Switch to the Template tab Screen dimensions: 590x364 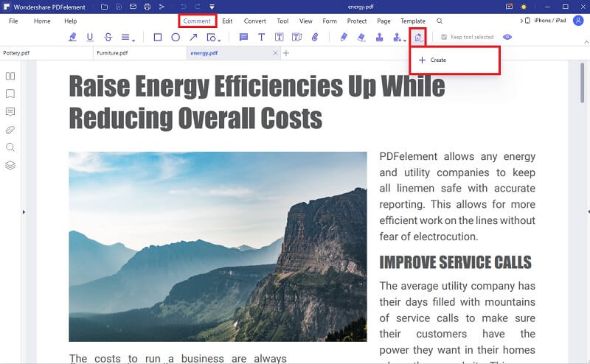(x=413, y=21)
